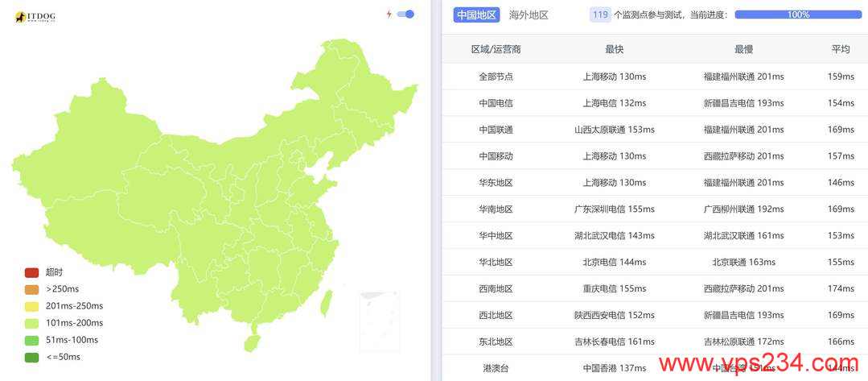
Task: Select the 华中地区 row label
Action: pos(496,236)
